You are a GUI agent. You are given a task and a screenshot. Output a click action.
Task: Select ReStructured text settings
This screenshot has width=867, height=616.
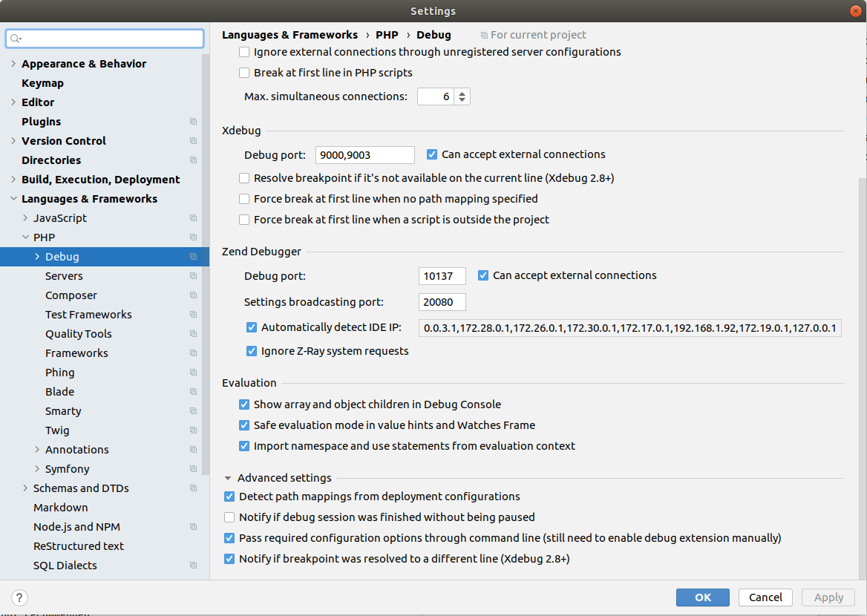pos(79,546)
